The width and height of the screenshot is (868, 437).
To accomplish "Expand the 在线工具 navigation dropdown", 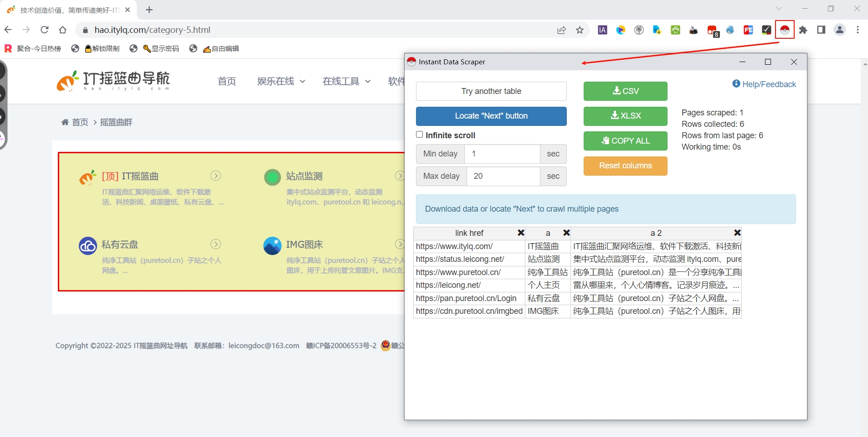I will pos(346,81).
